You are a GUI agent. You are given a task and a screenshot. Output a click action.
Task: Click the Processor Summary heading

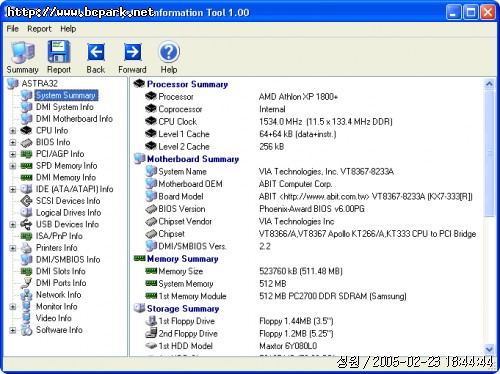(x=187, y=84)
